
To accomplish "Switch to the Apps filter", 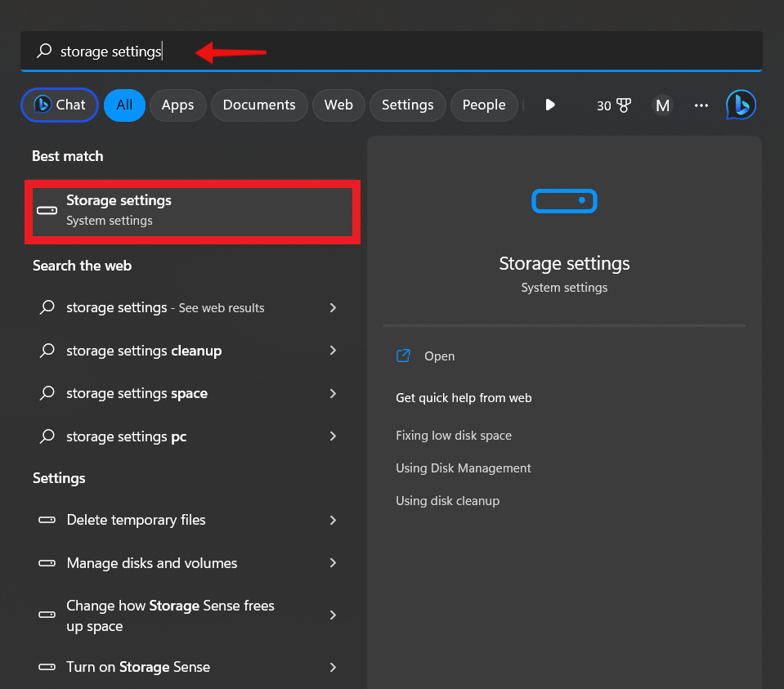I will click(177, 105).
